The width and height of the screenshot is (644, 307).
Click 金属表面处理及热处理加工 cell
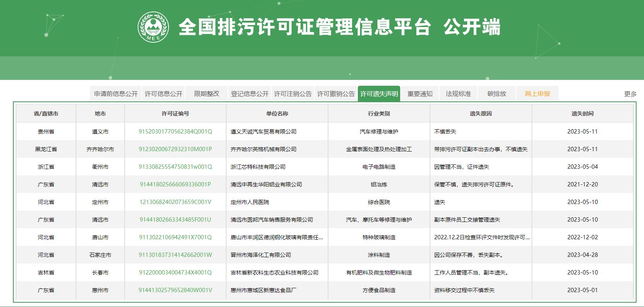tap(379, 149)
